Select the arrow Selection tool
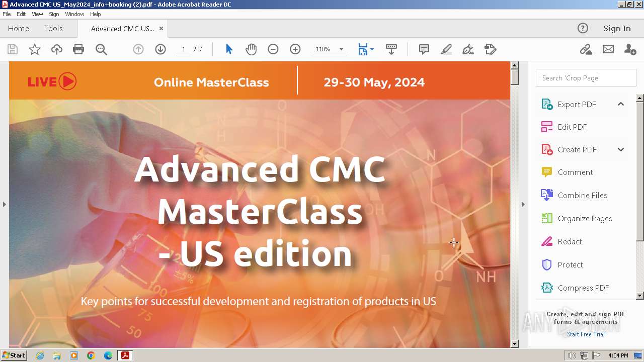Screen dimensions: 644x362 (229, 49)
